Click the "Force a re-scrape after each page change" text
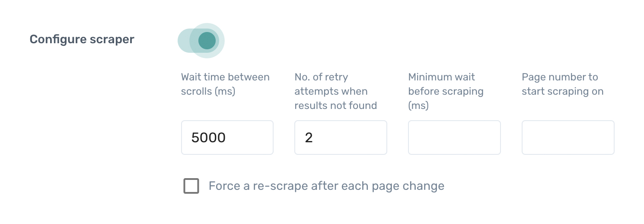The width and height of the screenshot is (644, 224). 326,186
